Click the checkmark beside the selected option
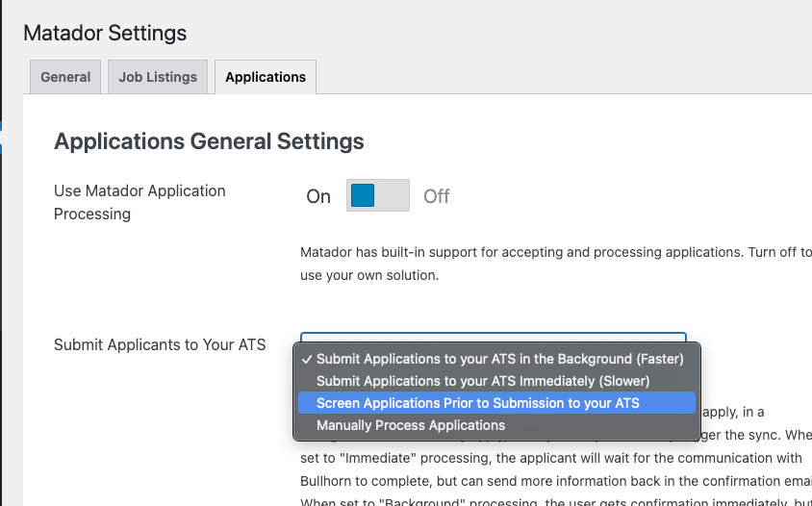Image resolution: width=812 pixels, height=506 pixels. [306, 359]
